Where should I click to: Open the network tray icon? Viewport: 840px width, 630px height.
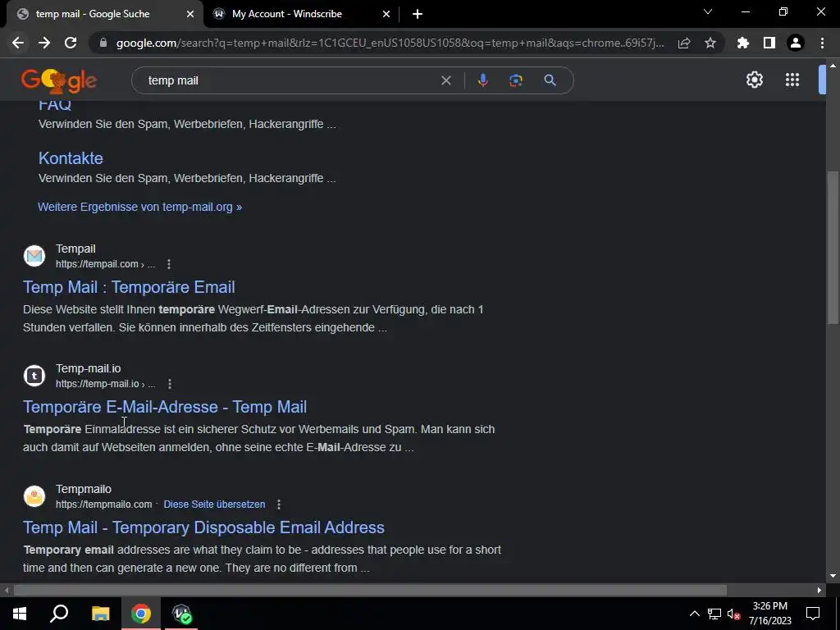[714, 614]
